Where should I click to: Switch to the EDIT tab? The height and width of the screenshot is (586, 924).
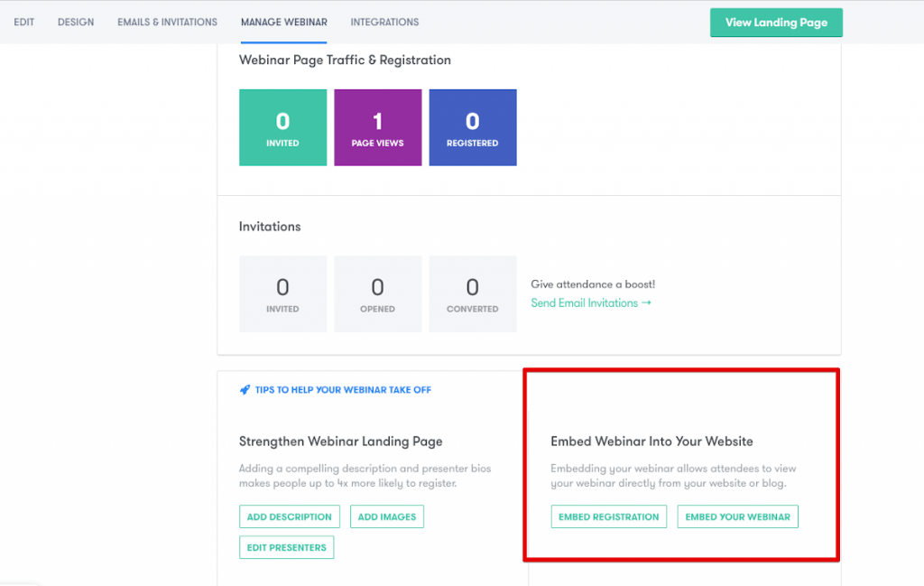pos(23,22)
